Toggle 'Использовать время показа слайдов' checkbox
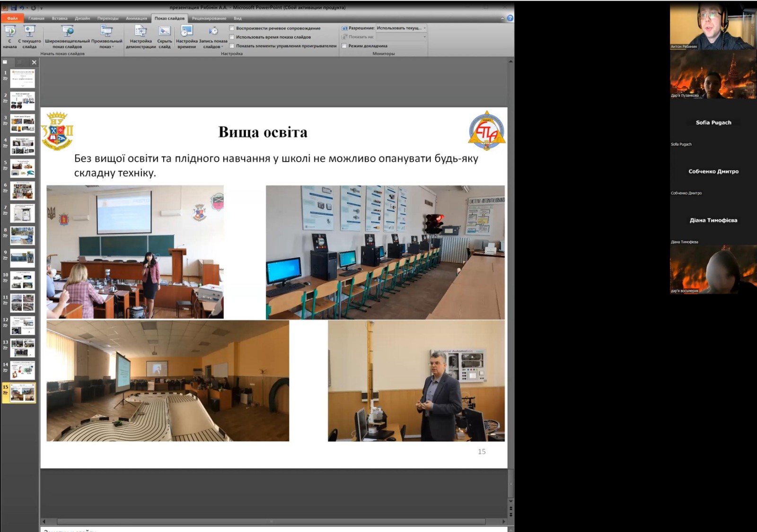Viewport: 757px width, 532px height. (x=232, y=37)
